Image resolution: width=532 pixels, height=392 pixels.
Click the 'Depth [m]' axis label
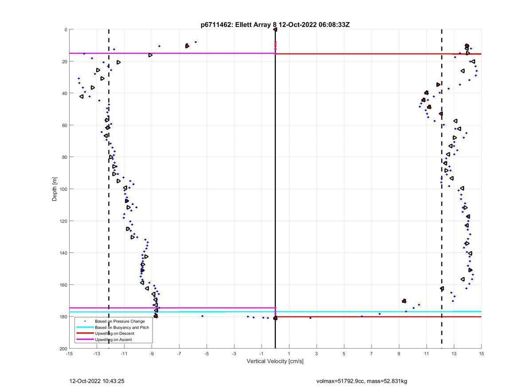tap(55, 189)
